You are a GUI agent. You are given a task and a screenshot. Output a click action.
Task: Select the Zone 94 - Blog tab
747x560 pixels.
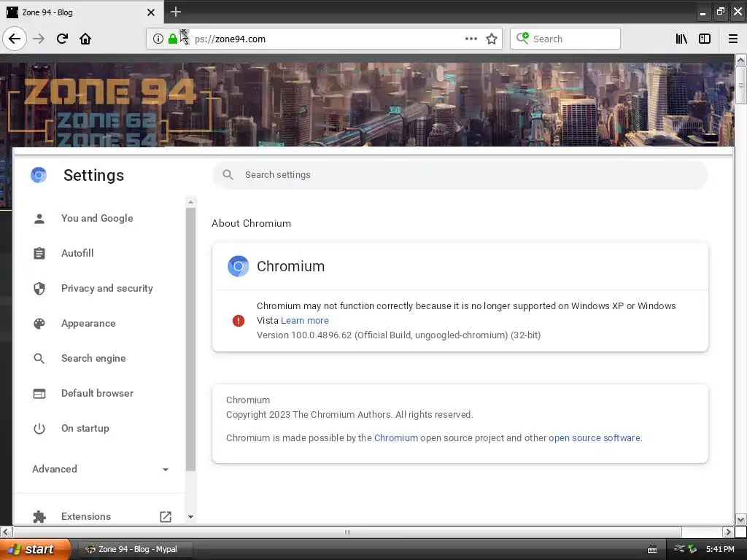click(82, 12)
